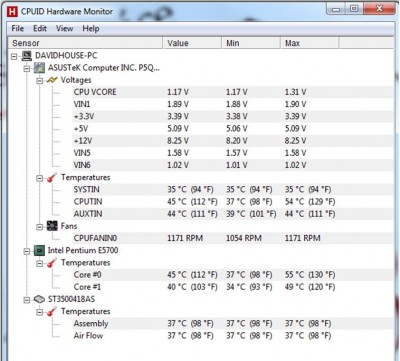
Task: Open the File menu
Action: [x=18, y=29]
